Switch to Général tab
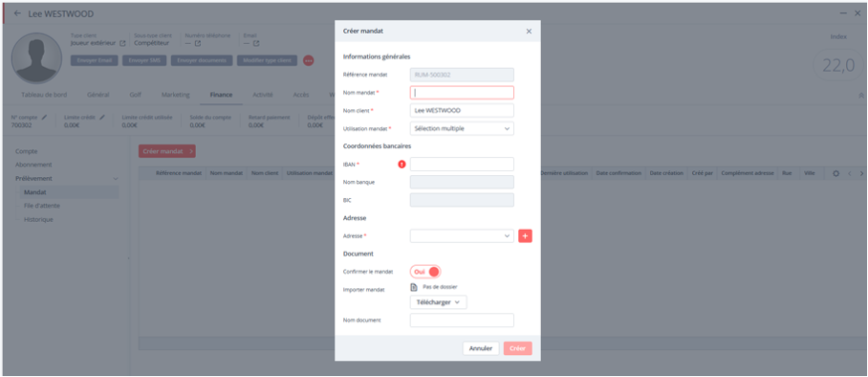Viewport: 868px width, 377px height. tap(98, 95)
